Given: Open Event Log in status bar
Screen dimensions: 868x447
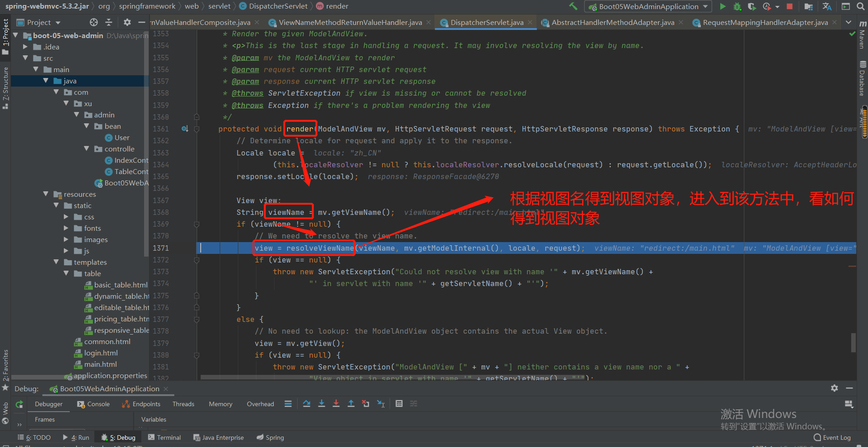Looking at the screenshot, I should coord(832,437).
